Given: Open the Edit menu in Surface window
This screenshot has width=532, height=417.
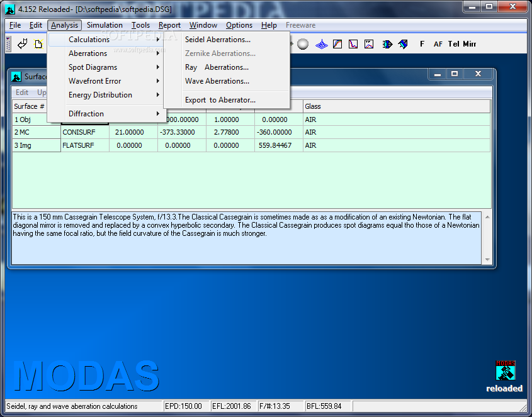Looking at the screenshot, I should click(x=21, y=92).
